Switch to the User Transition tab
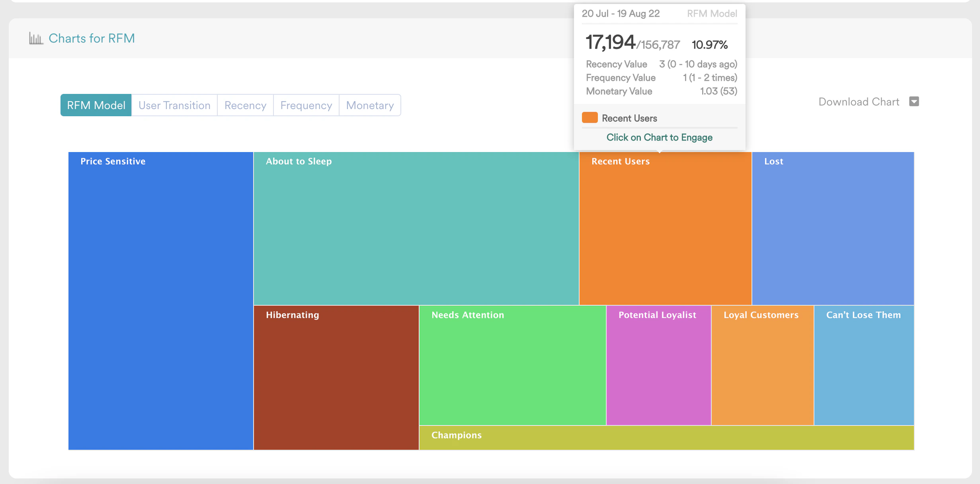This screenshot has height=484, width=980. click(x=174, y=105)
